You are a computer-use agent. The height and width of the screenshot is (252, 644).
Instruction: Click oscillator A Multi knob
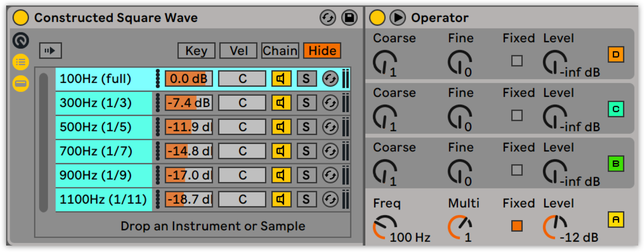[460, 228]
